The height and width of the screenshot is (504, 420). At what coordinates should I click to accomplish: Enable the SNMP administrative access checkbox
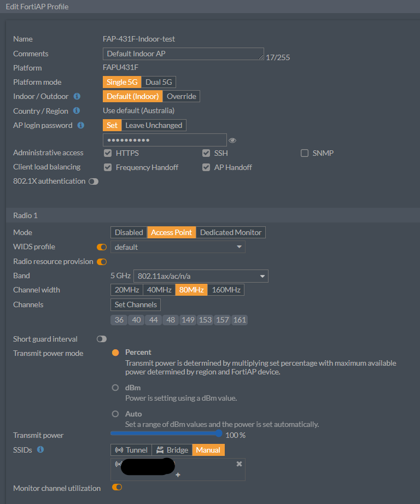(305, 153)
